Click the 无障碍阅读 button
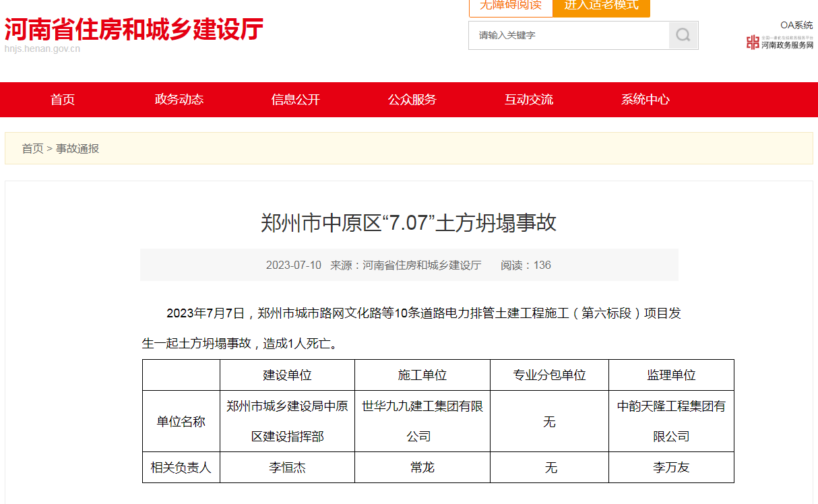This screenshot has width=818, height=504. tap(510, 5)
